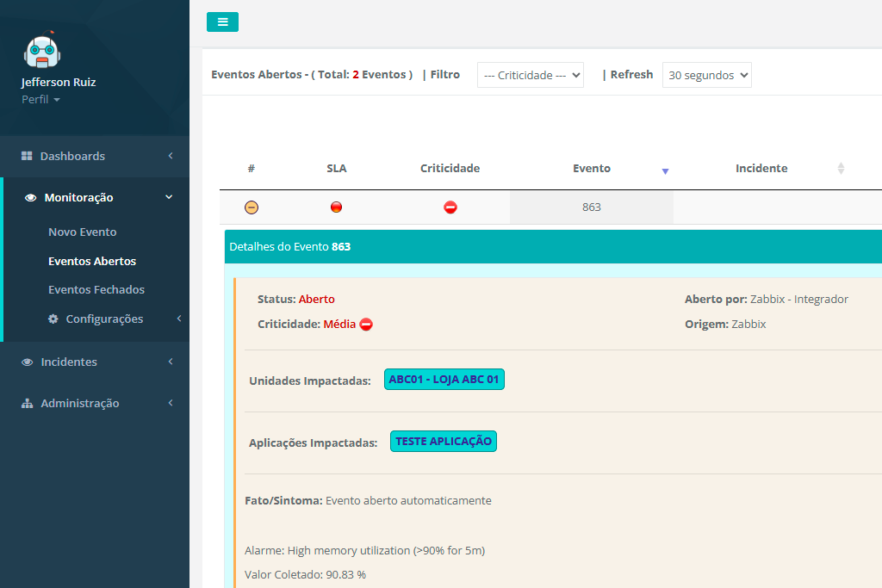Change refresh interval from 30 segundos
This screenshot has height=588, width=882.
[706, 75]
